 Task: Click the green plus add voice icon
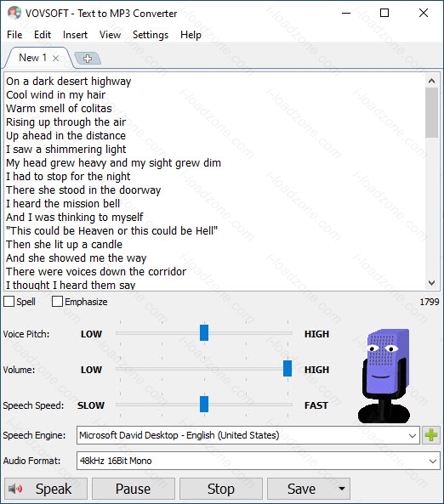(430, 435)
